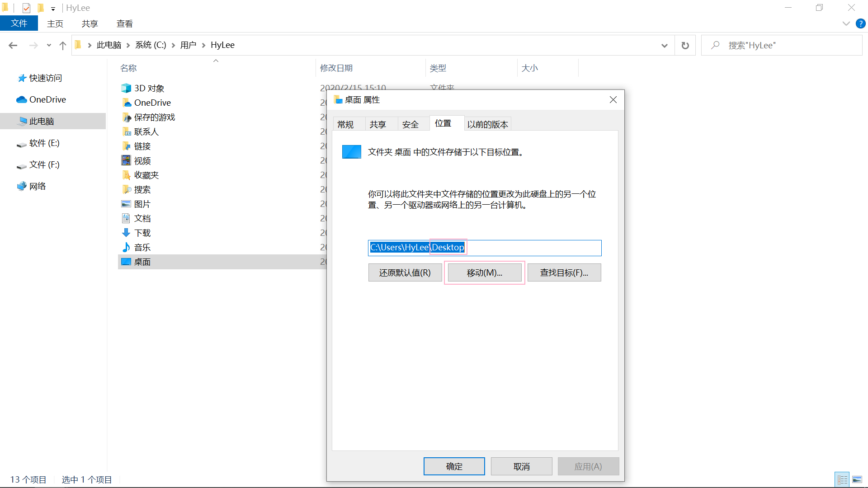Click the refresh icon beside address bar

(x=685, y=45)
